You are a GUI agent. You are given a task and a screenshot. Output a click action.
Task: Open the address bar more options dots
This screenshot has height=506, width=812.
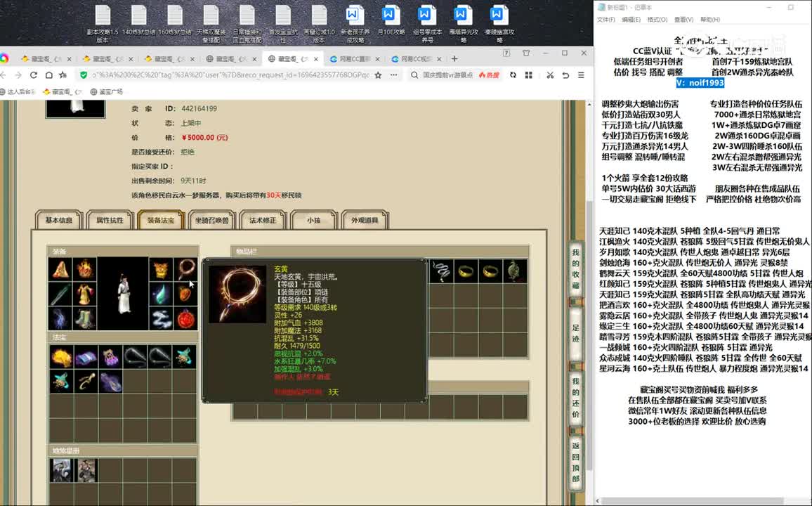pyautogui.click(x=394, y=75)
